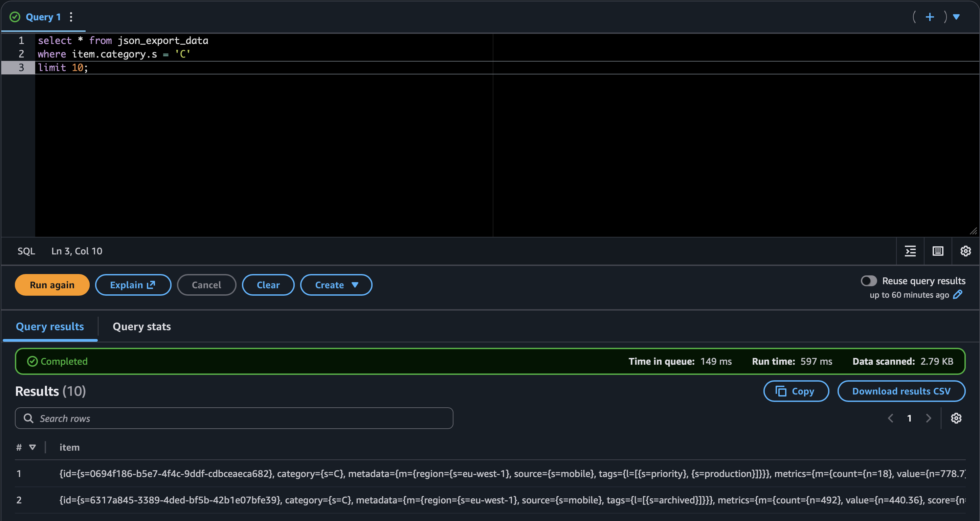This screenshot has width=980, height=521.
Task: Open the query tabs dropdown arrow
Action: [957, 17]
